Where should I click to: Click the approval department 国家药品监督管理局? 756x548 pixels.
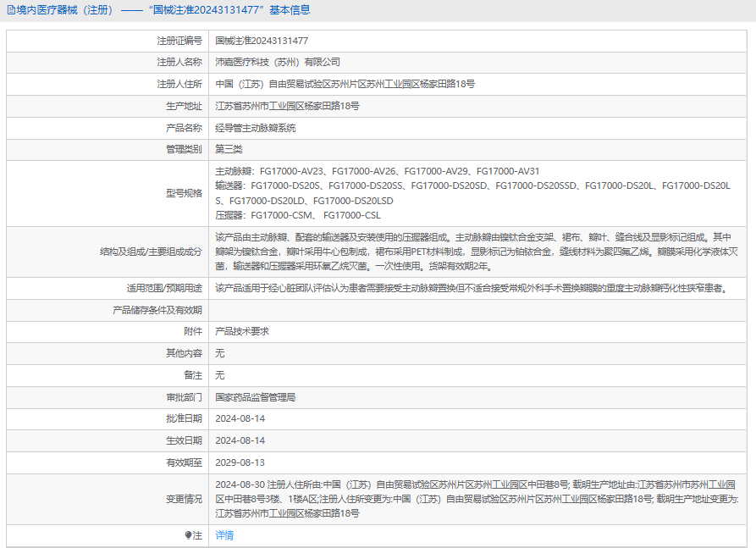point(256,397)
